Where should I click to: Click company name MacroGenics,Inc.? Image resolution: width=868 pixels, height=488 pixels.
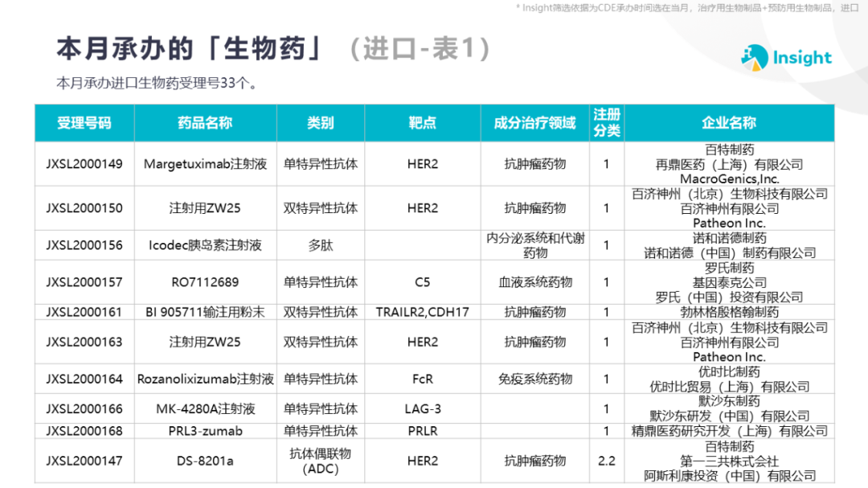pyautogui.click(x=730, y=179)
